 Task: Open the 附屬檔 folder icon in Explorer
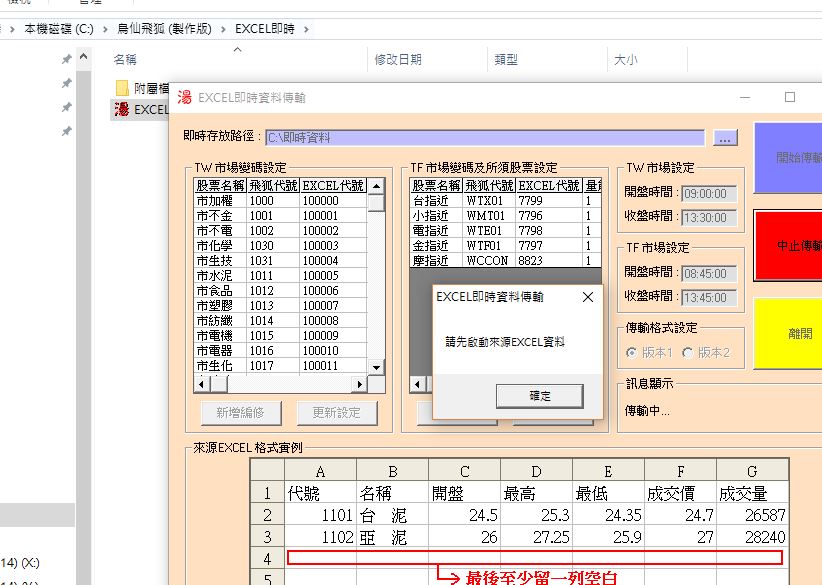(x=122, y=88)
